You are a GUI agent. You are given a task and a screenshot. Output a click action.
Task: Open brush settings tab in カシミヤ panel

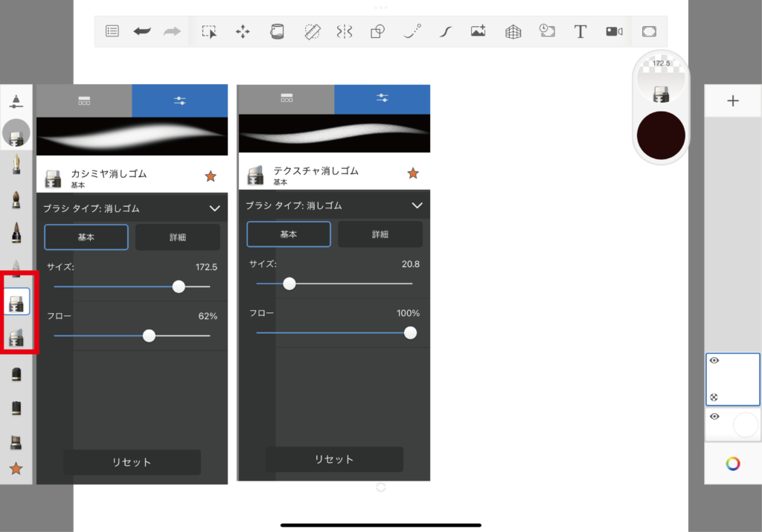180,100
